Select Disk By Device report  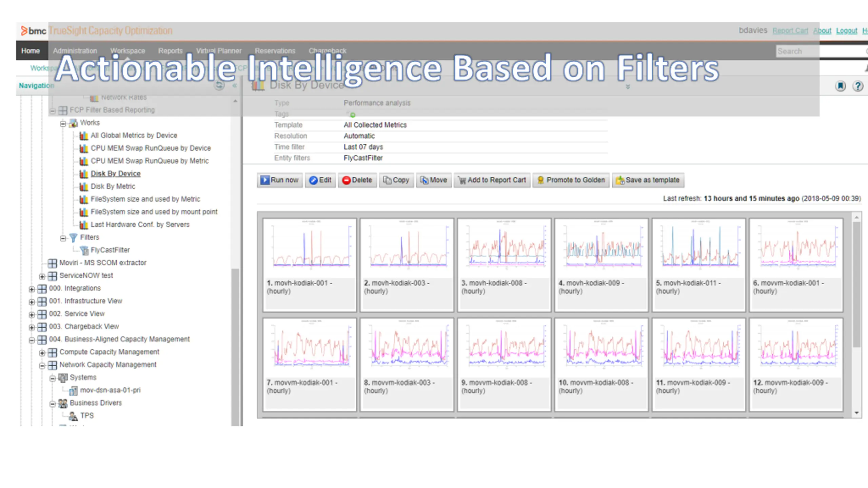coord(115,174)
